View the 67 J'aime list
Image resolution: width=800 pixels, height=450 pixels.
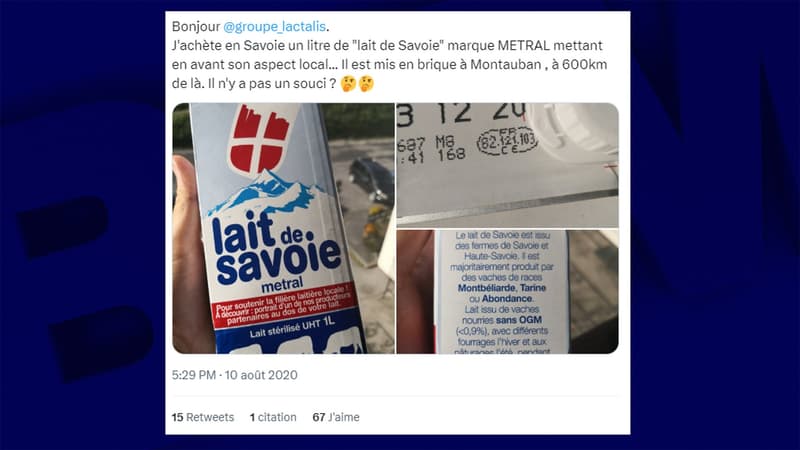[x=336, y=417]
